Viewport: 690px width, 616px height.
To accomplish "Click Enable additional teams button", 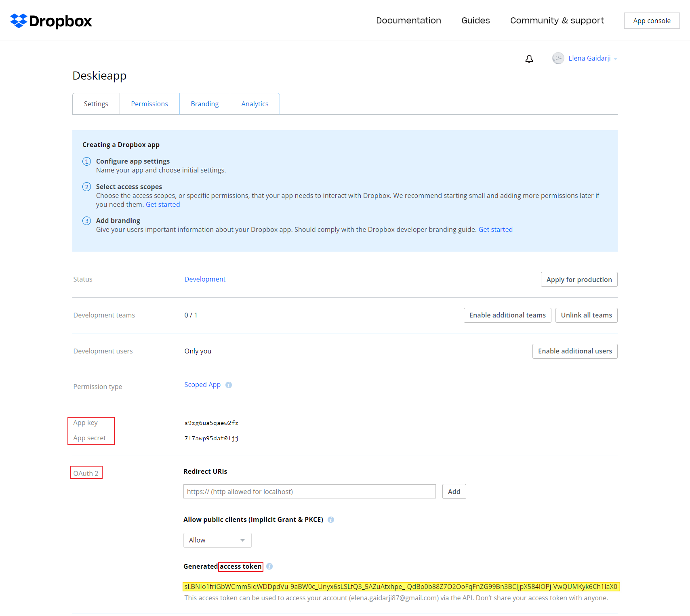I will point(507,315).
